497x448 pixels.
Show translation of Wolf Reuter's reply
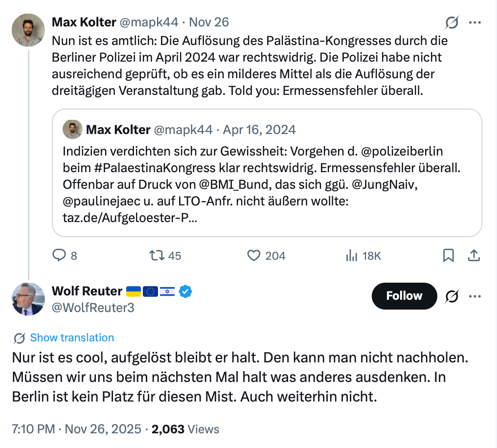[x=71, y=337]
